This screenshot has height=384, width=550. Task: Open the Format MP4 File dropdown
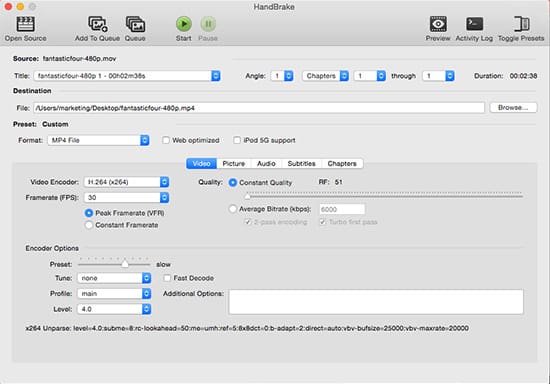point(99,140)
